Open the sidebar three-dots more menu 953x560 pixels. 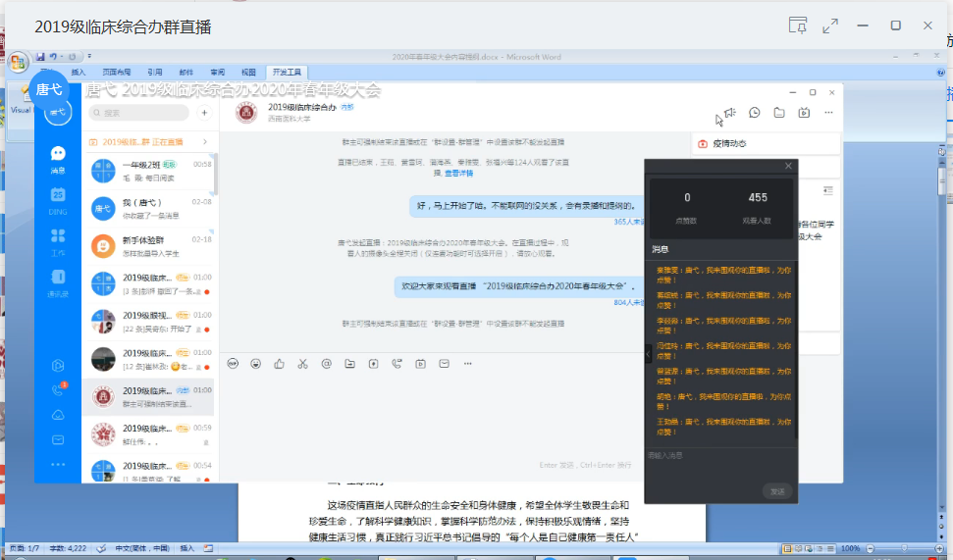pos(58,465)
